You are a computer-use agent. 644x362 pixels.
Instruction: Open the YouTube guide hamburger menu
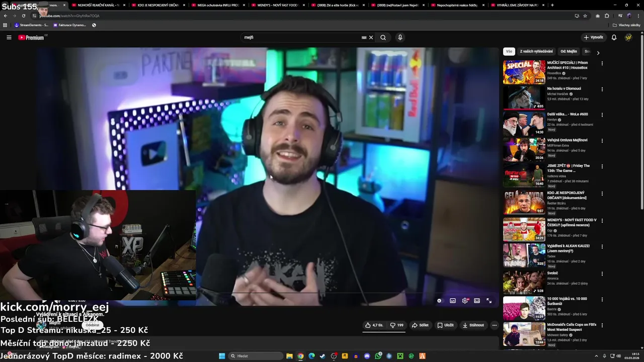click(9, 37)
